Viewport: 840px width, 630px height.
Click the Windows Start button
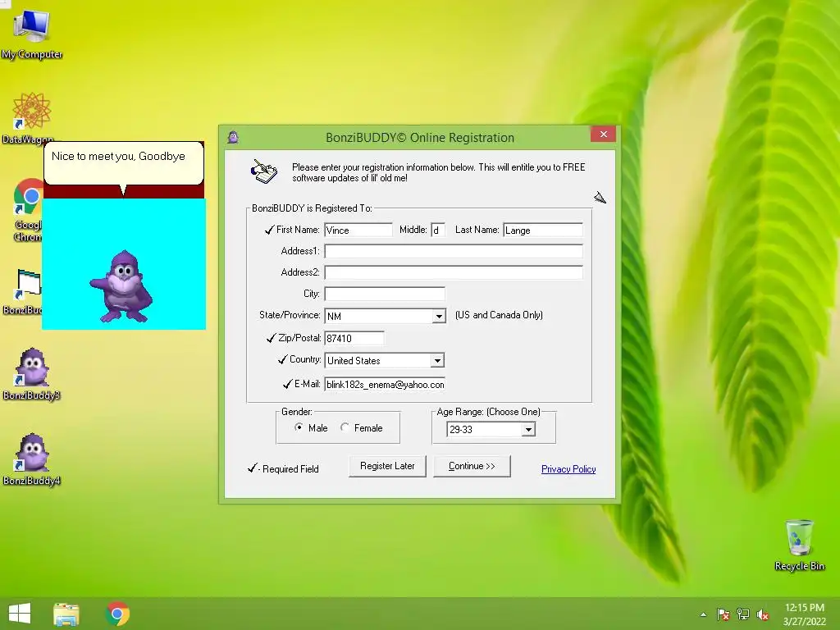20,614
